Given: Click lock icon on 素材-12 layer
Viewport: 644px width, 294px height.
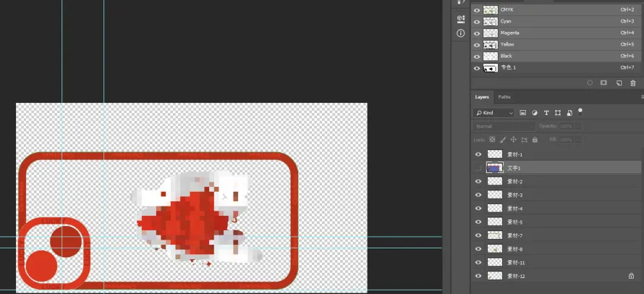Looking at the screenshot, I should (x=631, y=276).
